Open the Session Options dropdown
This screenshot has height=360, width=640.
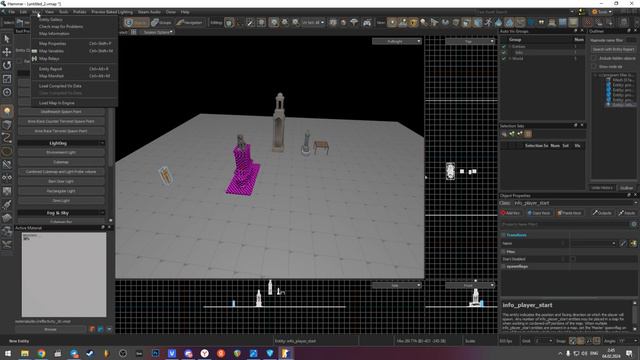click(x=157, y=32)
